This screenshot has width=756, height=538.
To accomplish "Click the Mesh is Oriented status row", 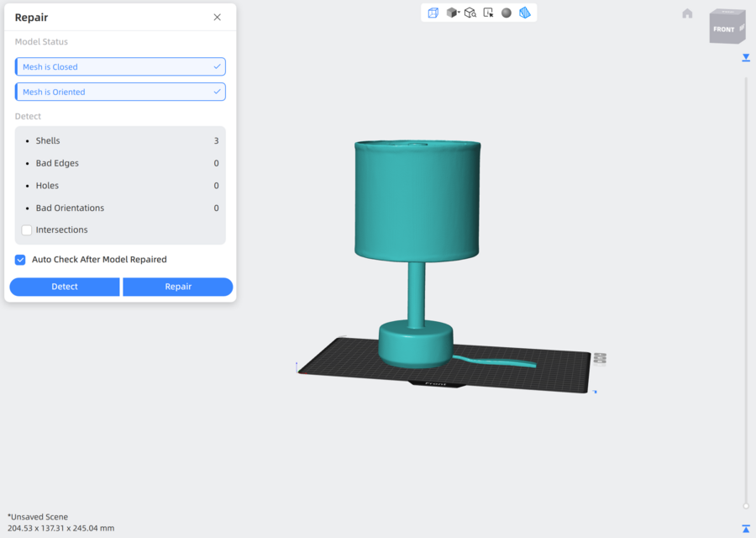I will coord(120,92).
